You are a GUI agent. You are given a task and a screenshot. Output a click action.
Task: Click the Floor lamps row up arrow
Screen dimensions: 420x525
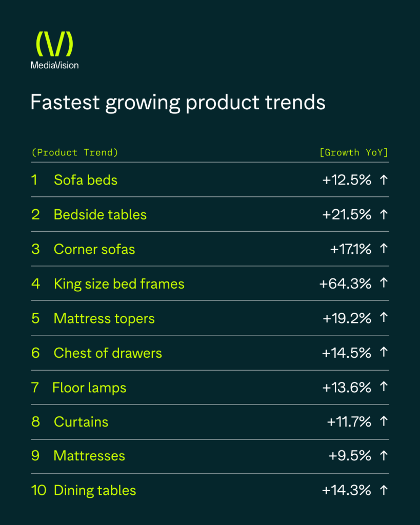[x=383, y=388]
